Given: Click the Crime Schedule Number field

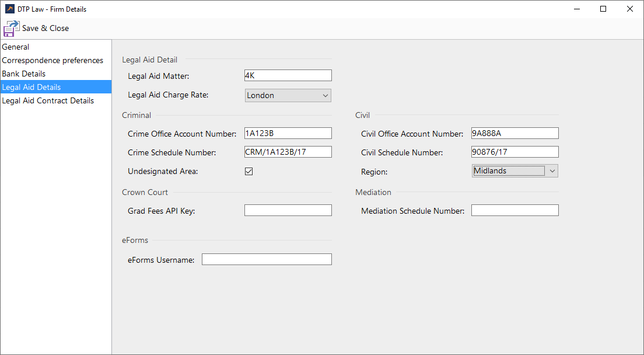Looking at the screenshot, I should (288, 152).
